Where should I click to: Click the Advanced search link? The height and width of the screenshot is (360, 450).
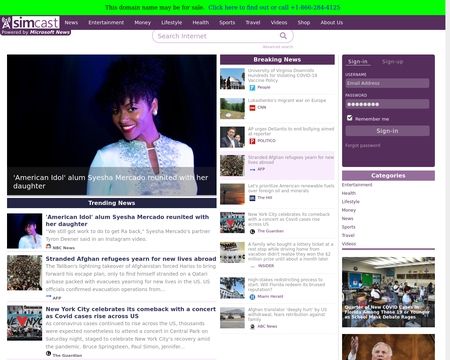coord(278,47)
